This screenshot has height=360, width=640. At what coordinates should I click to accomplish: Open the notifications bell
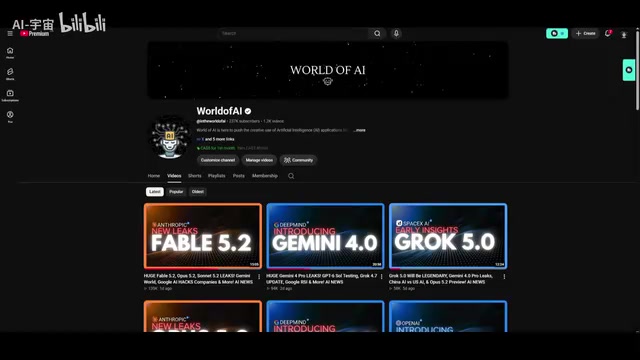point(608,33)
